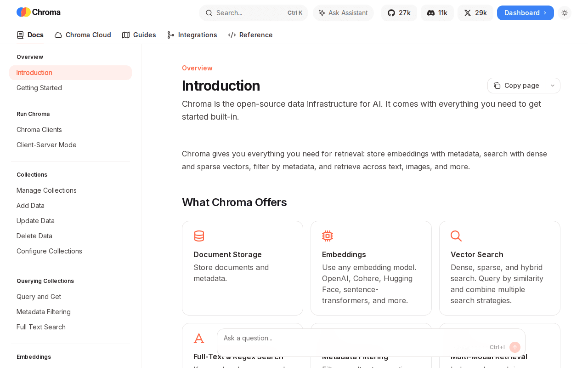Click the What Chroma Offers heading
This screenshot has width=588, height=368.
click(x=234, y=202)
